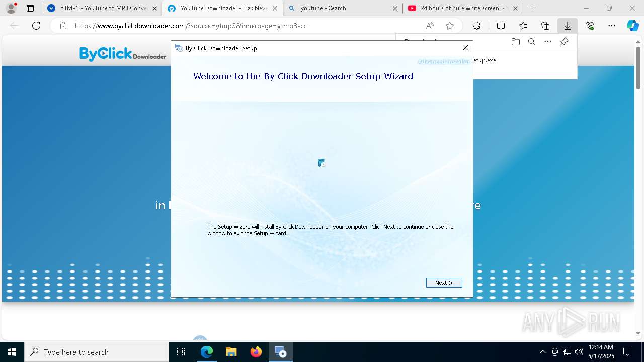Click Next in the Setup Wizard
The height and width of the screenshot is (362, 644).
pyautogui.click(x=444, y=283)
